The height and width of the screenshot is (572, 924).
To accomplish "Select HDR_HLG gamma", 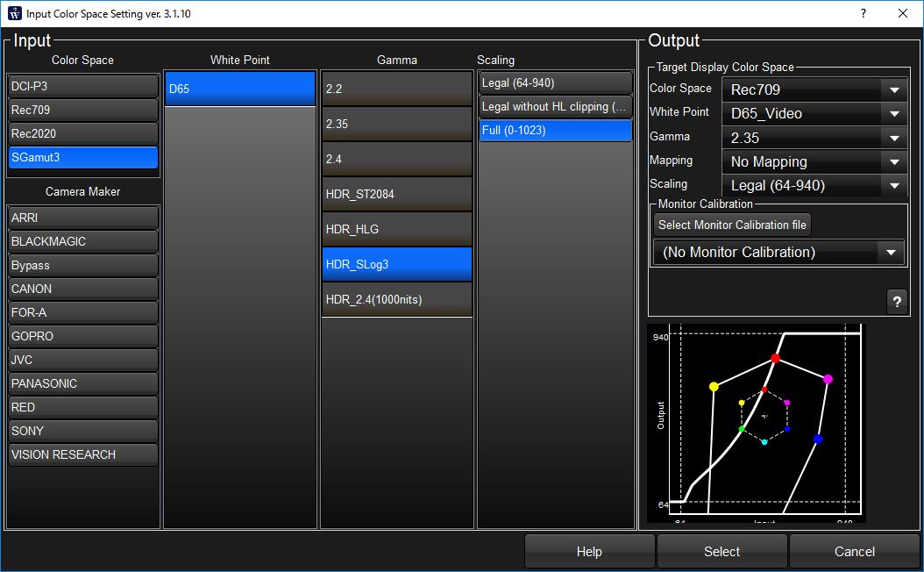I will 396,229.
